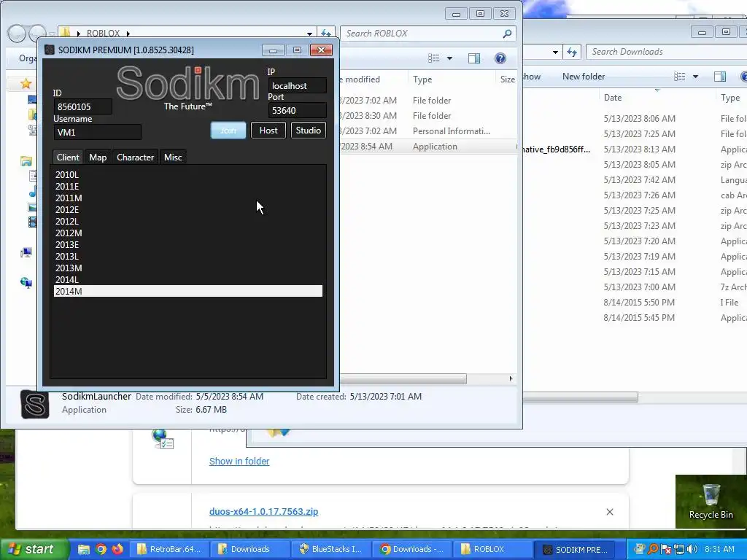Select the 2013M client entry
Viewport: 747px width, 560px height.
(x=187, y=268)
